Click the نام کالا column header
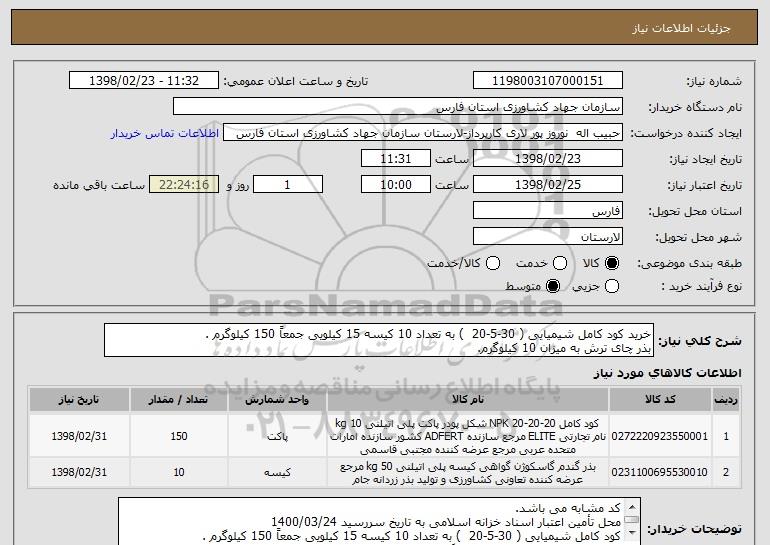Screen dimensions: 770x545 click(x=468, y=400)
